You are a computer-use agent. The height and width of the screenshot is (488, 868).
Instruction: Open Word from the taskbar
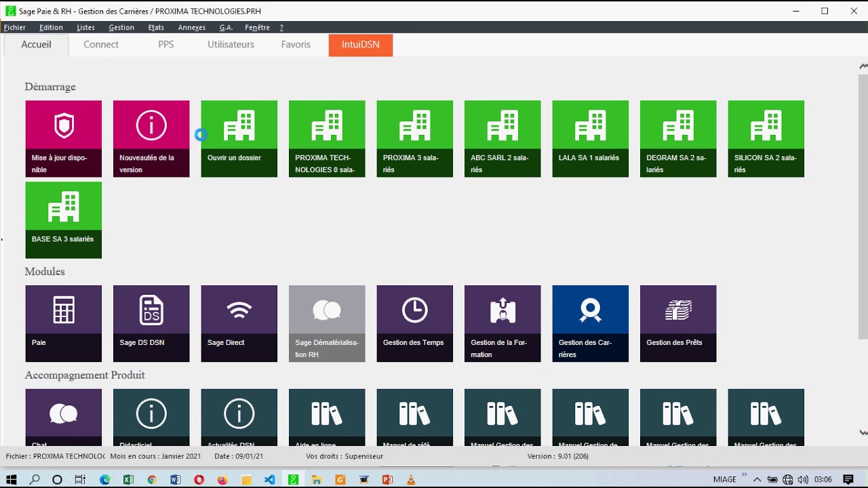pyautogui.click(x=176, y=479)
